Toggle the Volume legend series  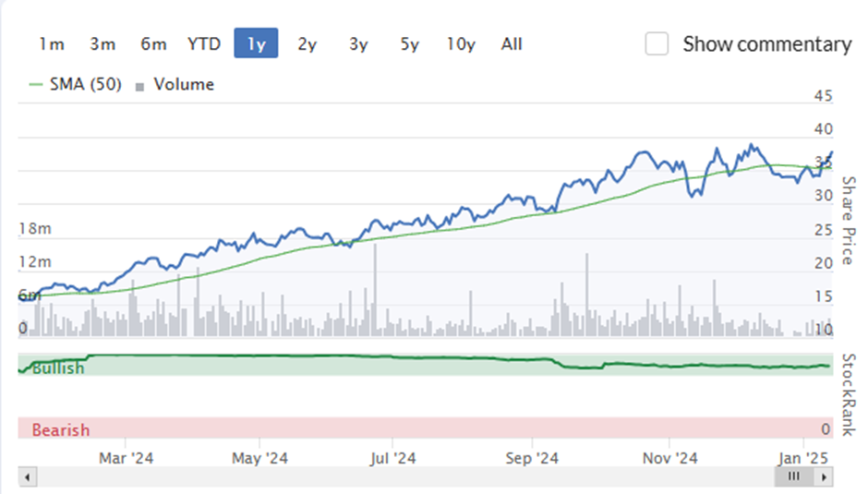pyautogui.click(x=175, y=84)
